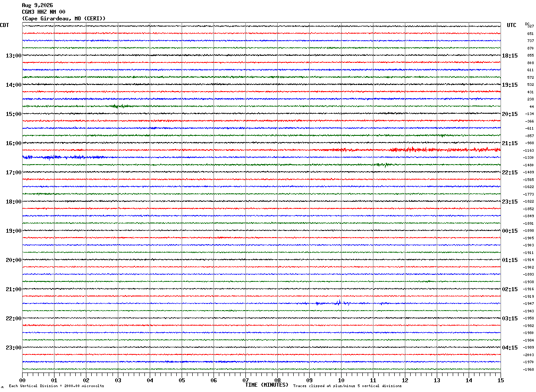The width and height of the screenshot is (536, 392).
Task: Select the 13:00 CDT time label
Action: [x=13, y=56]
